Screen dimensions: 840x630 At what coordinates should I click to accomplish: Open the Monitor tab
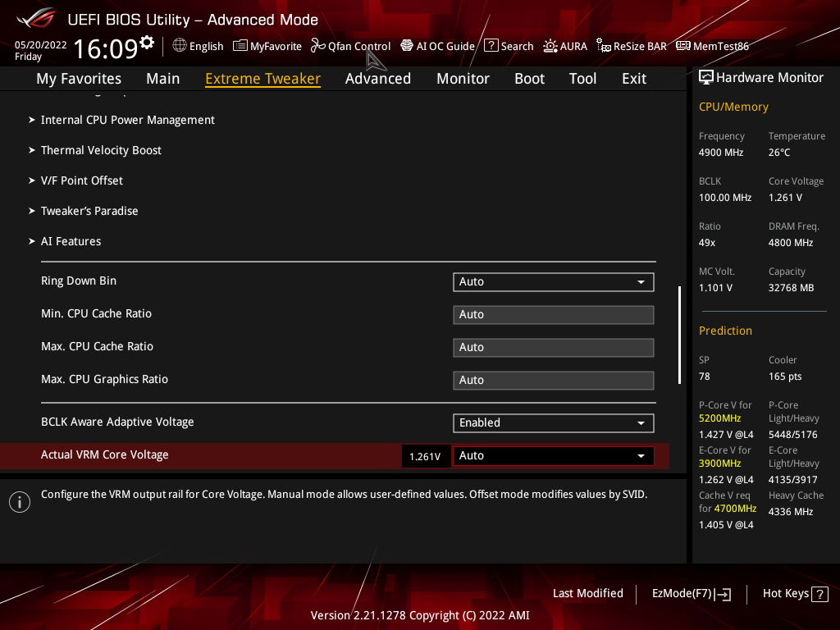[463, 79]
